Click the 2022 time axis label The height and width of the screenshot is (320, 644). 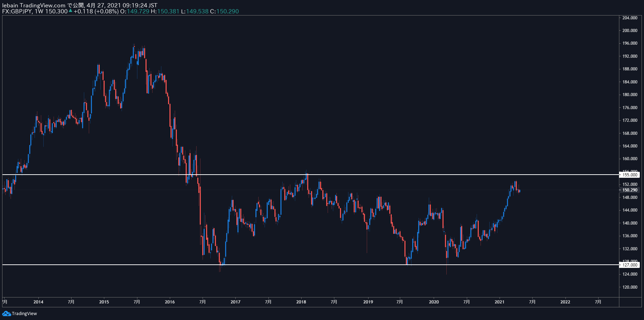(565, 302)
